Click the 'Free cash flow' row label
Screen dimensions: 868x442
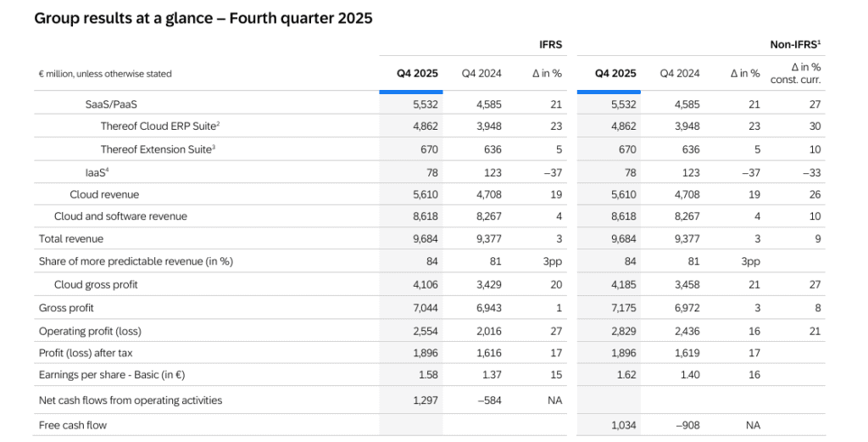coord(73,424)
